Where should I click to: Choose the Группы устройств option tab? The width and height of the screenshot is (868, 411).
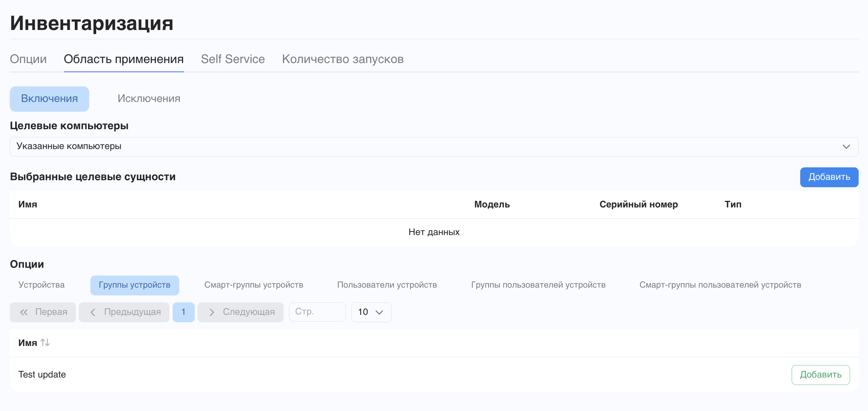pyautogui.click(x=134, y=285)
